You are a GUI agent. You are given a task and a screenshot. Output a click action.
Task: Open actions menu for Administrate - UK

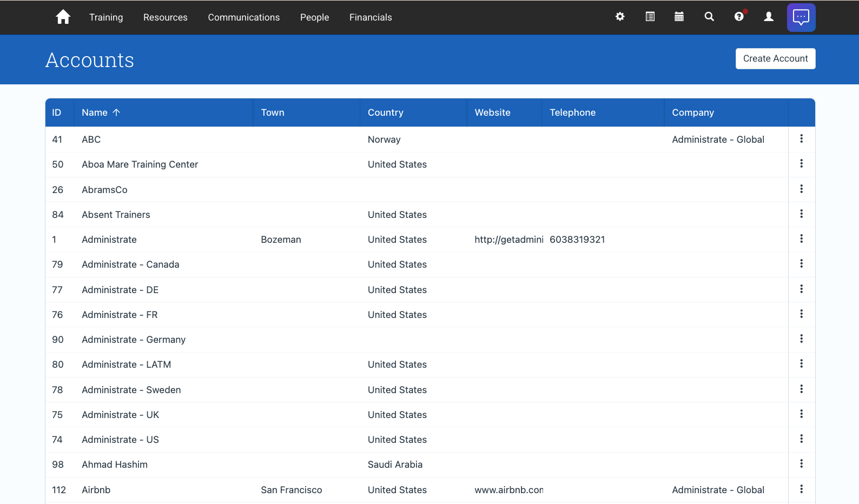coord(801,414)
